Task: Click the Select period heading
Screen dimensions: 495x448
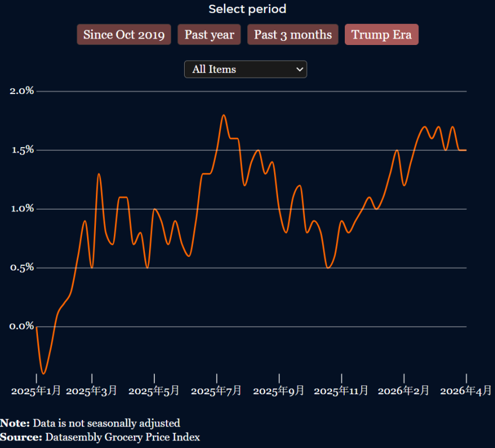Action: [x=248, y=9]
